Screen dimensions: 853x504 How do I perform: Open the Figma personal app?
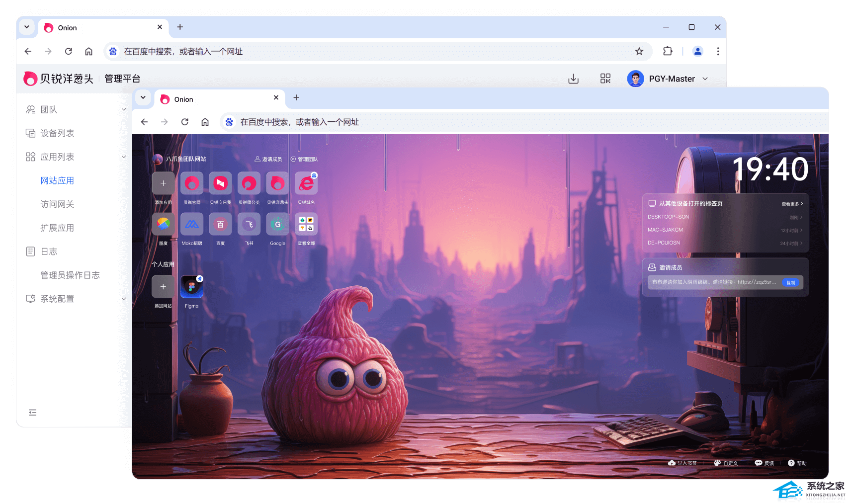click(191, 287)
